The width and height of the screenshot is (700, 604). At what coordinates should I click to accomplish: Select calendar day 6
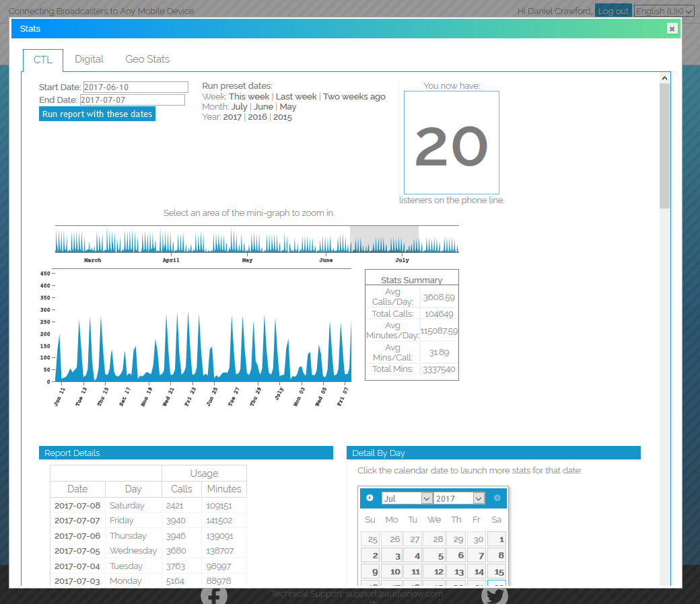[456, 556]
